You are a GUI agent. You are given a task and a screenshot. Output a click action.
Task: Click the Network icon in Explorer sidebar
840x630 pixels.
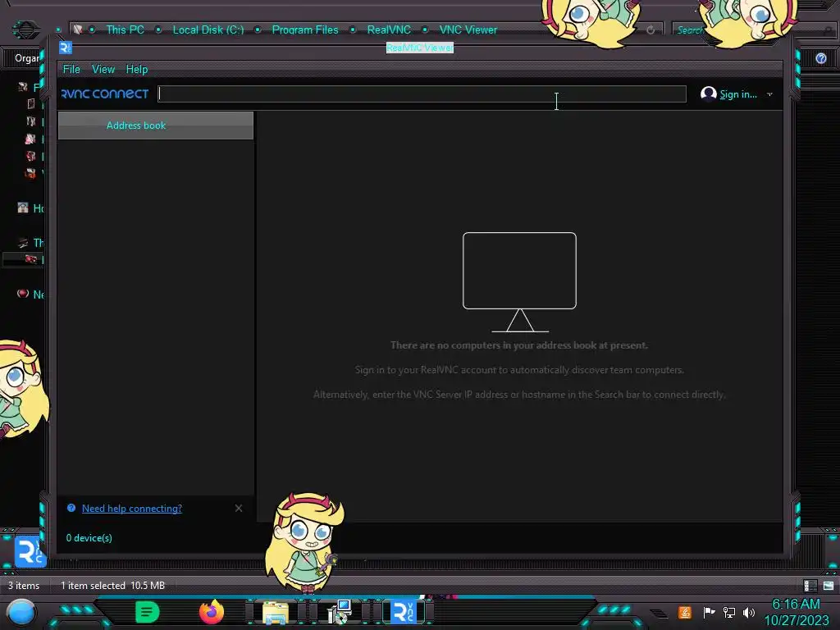tap(22, 294)
